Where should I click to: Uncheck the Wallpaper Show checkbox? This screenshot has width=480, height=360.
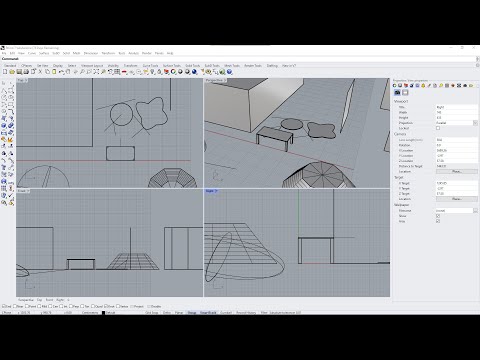click(438, 216)
